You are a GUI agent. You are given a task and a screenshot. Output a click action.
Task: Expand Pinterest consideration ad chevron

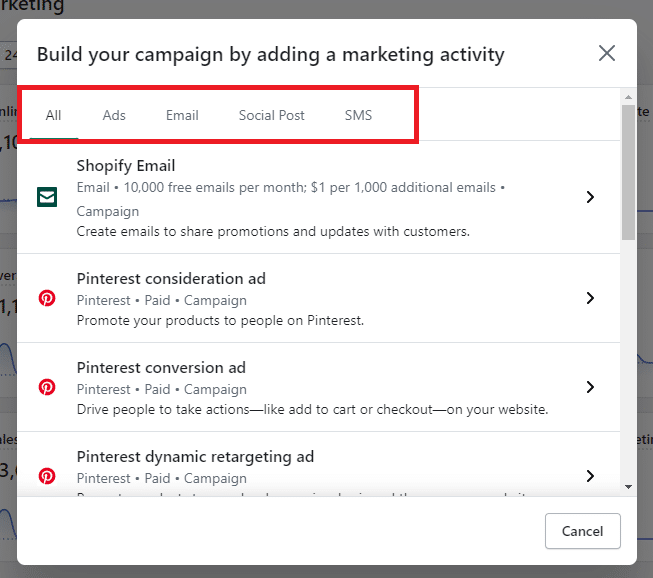(x=590, y=298)
